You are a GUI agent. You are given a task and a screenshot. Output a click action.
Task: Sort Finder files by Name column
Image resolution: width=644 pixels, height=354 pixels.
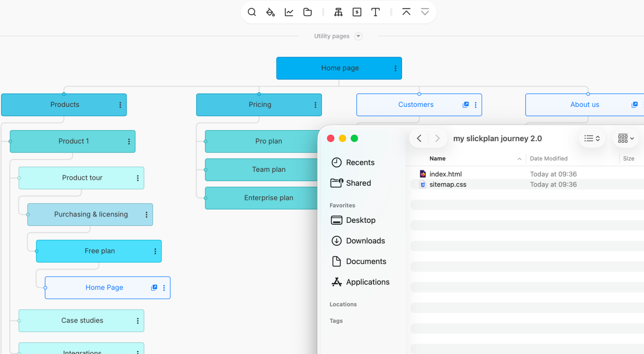point(437,159)
